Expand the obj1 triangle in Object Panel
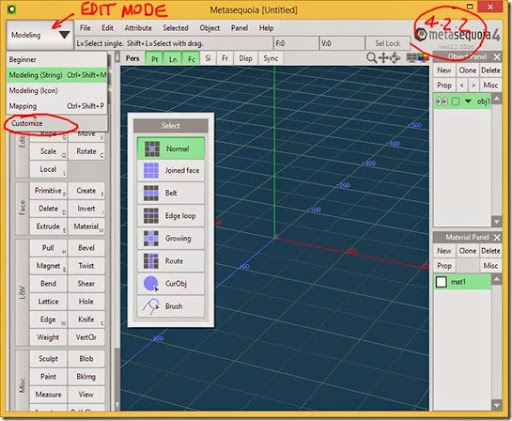 click(468, 101)
